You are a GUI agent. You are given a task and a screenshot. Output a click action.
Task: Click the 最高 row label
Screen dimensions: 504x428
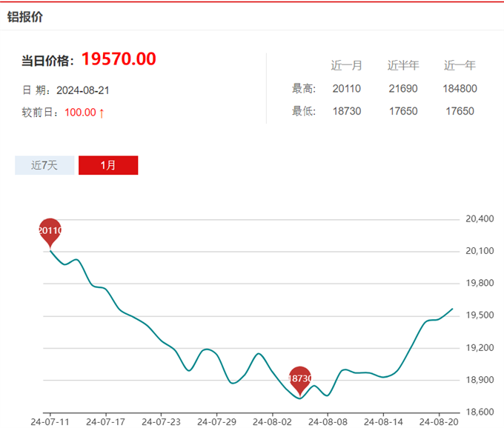coord(304,89)
